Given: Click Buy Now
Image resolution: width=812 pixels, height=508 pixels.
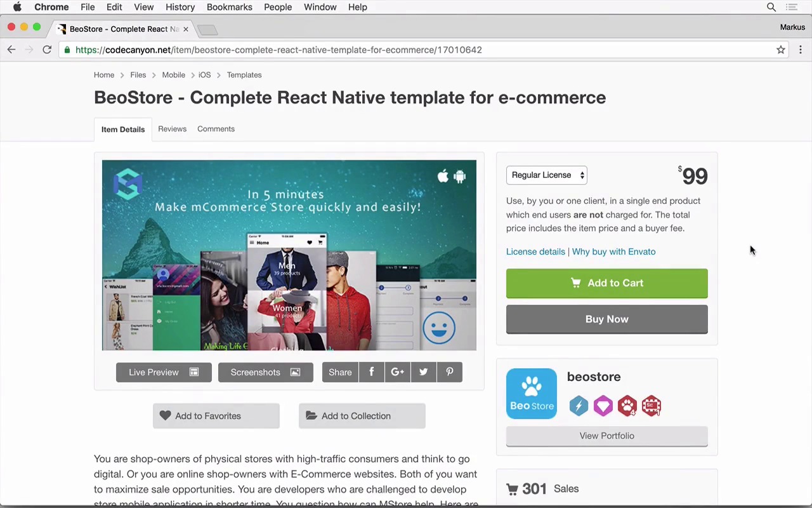Looking at the screenshot, I should coord(607,319).
